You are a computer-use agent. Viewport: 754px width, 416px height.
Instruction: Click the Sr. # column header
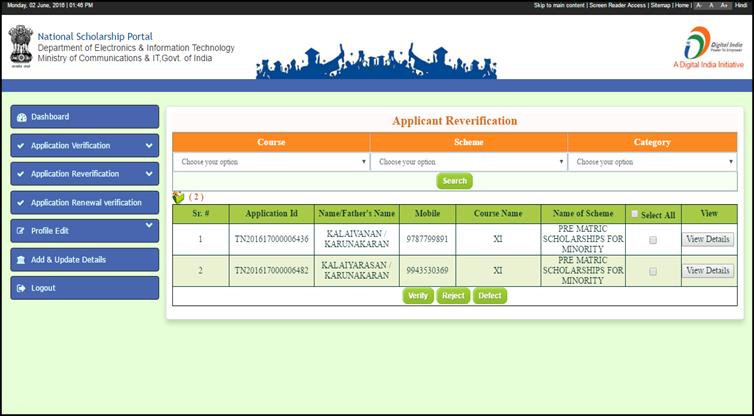tap(201, 214)
